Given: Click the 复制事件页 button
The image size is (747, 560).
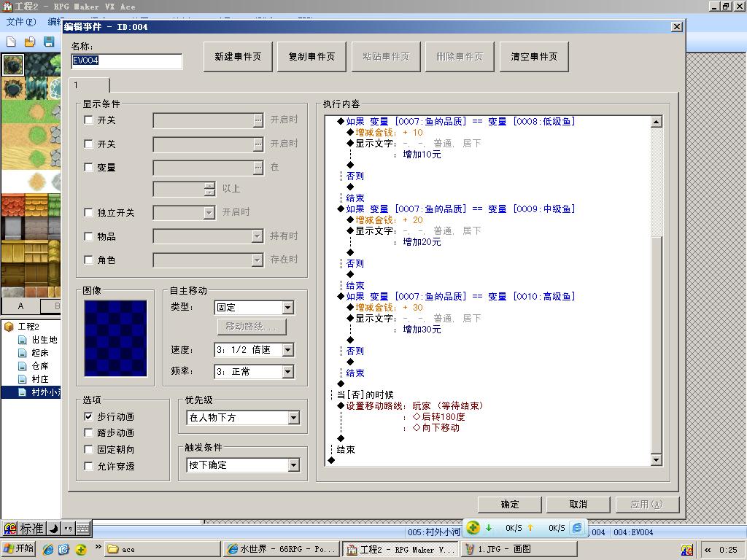Looking at the screenshot, I should [311, 57].
